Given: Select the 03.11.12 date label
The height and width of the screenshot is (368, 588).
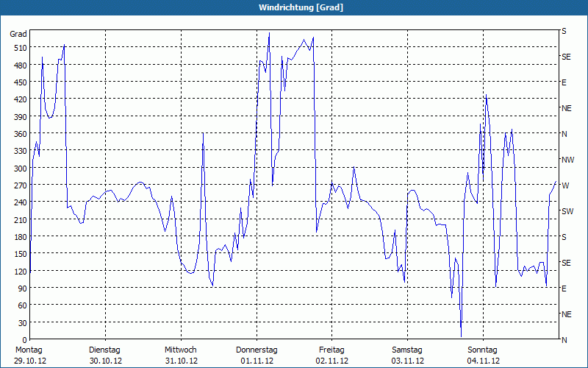Looking at the screenshot, I should point(408,361).
